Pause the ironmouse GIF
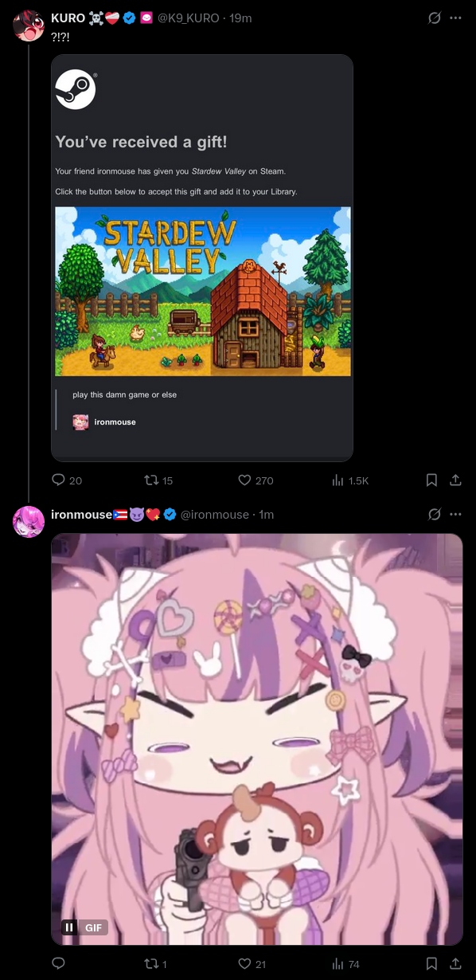Viewport: 476px width, 980px height. coord(70,927)
